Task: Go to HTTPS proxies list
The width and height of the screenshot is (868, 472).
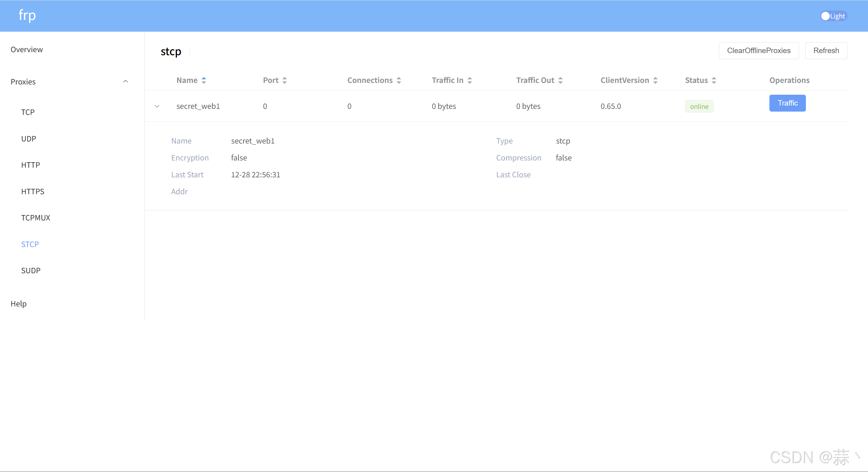Action: pyautogui.click(x=32, y=192)
